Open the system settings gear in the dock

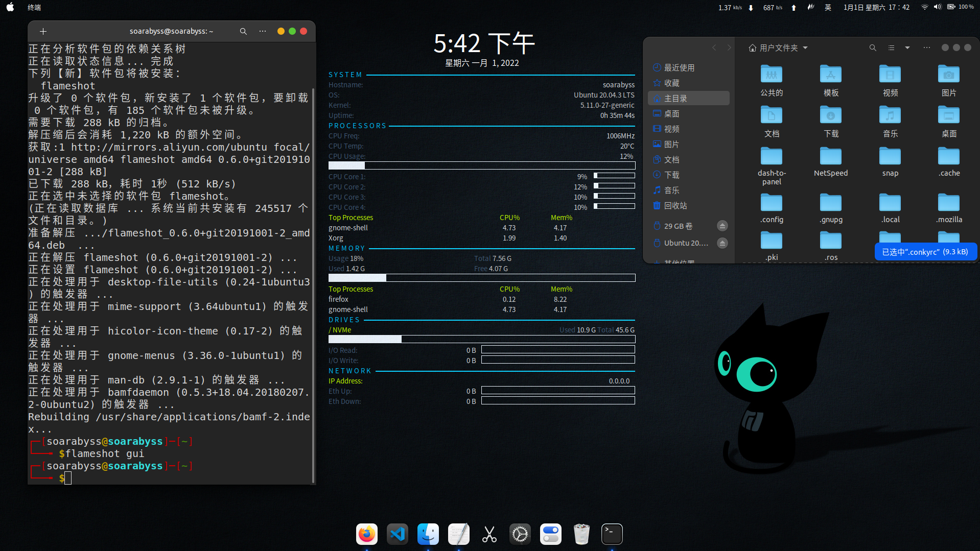(x=520, y=534)
